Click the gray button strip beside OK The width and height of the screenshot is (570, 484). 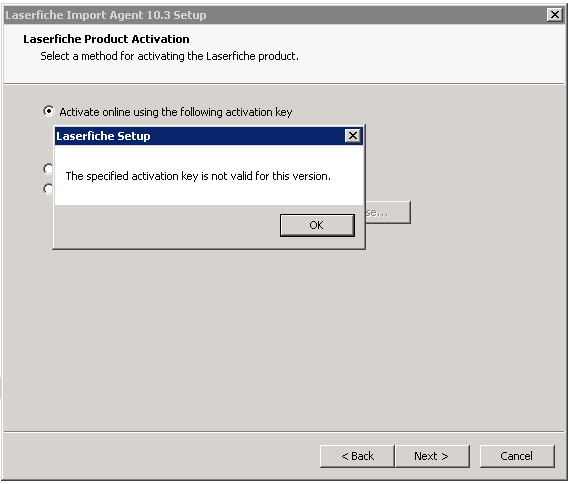coord(167,226)
